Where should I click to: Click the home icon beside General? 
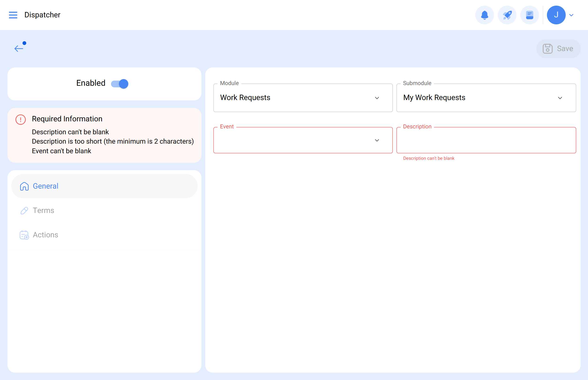[24, 186]
